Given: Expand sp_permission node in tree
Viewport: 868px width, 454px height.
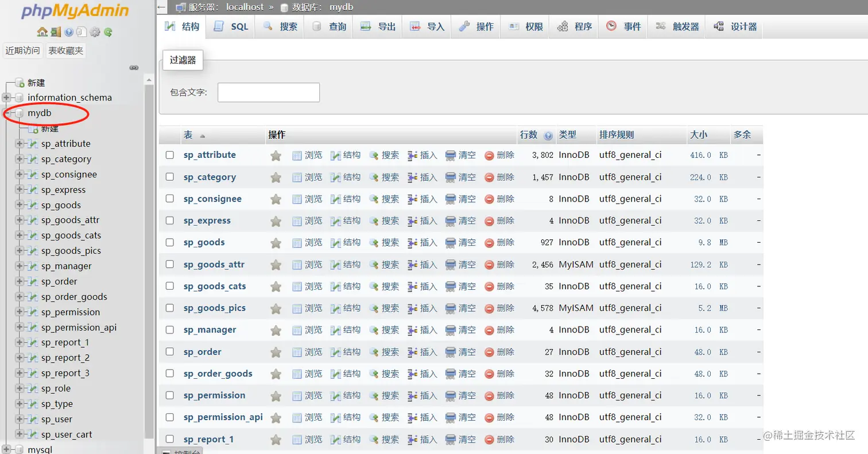Looking at the screenshot, I should [x=20, y=312].
